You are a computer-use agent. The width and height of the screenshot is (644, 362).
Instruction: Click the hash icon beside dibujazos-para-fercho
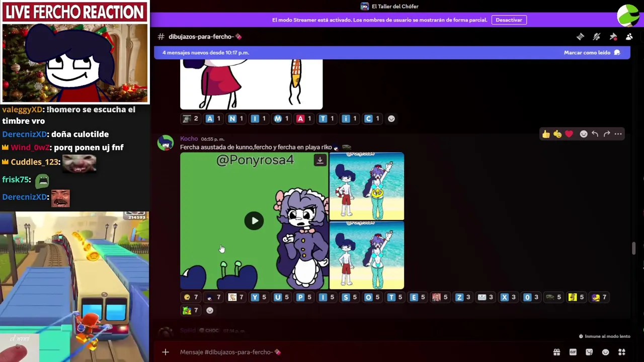(161, 37)
